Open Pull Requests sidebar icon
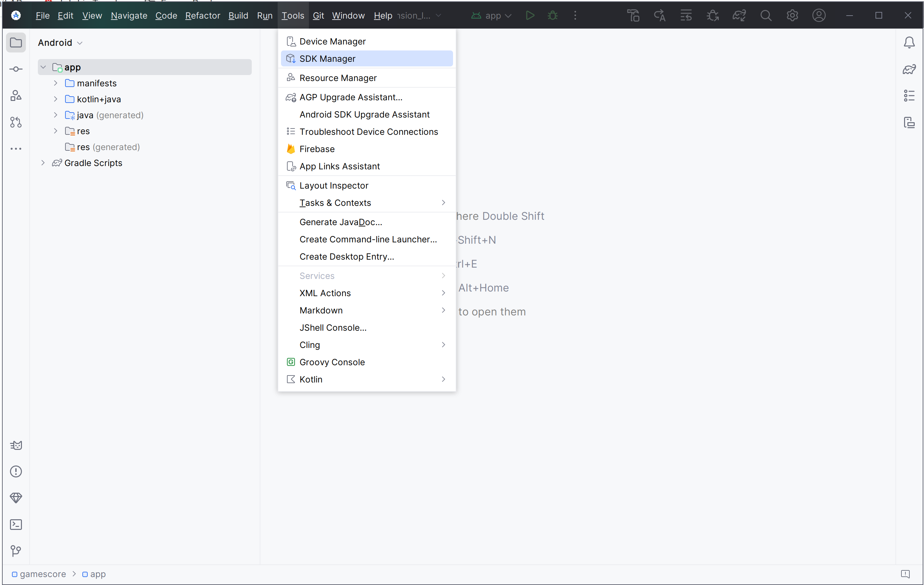 pos(16,122)
